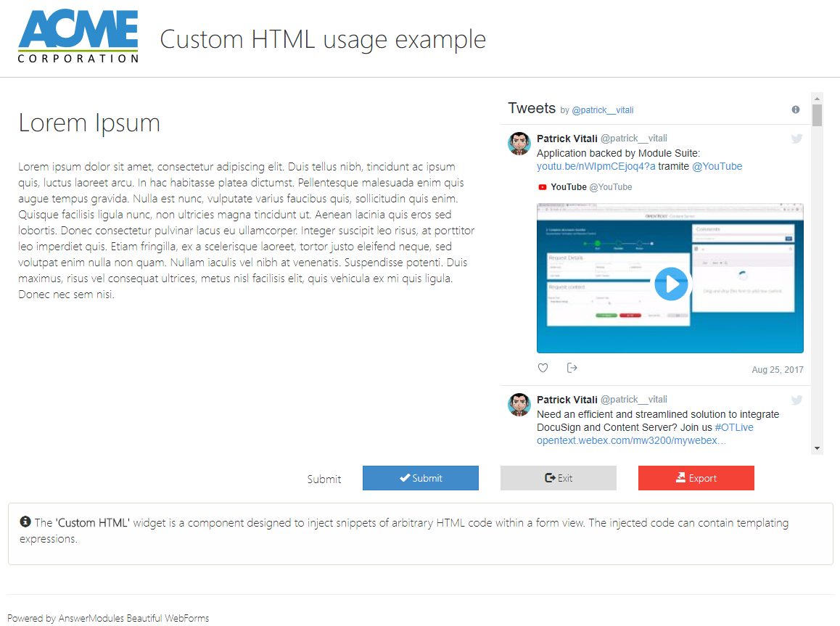Click the ACME Corporation logo

coord(78,37)
